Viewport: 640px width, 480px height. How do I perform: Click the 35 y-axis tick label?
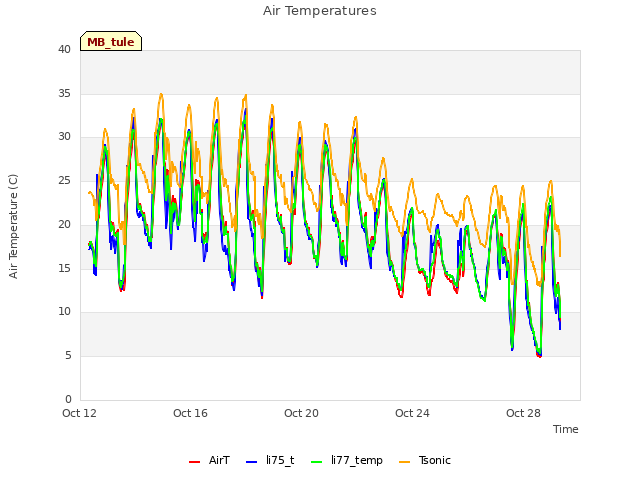64,93
